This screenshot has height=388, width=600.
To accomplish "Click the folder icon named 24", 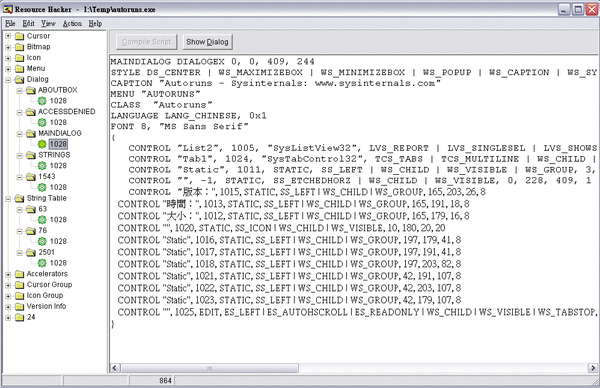I will (x=20, y=317).
